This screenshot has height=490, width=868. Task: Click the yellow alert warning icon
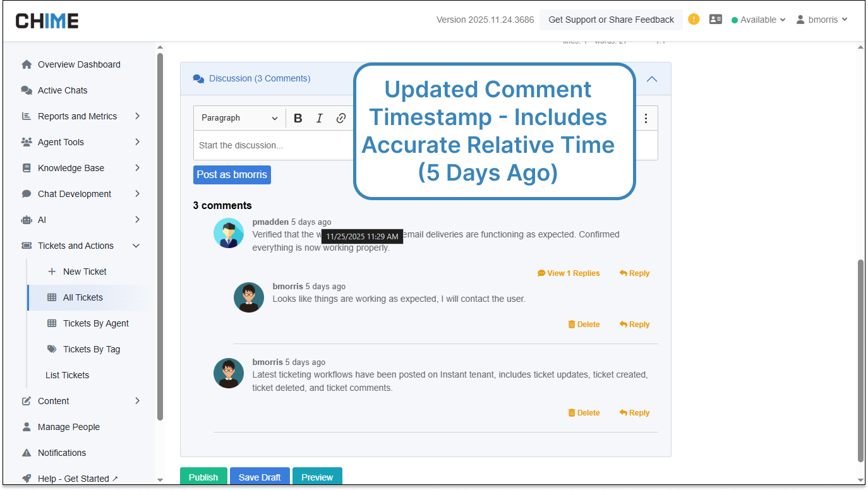pyautogui.click(x=694, y=20)
